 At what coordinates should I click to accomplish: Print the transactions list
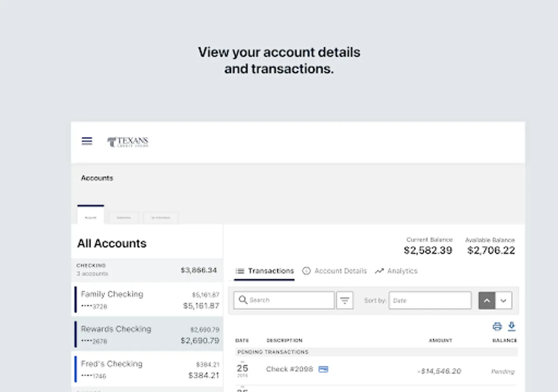point(497,327)
